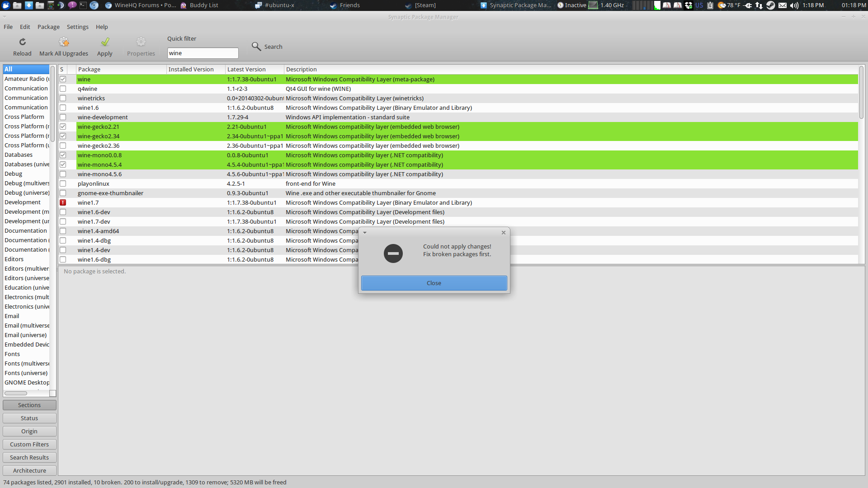
Task: Toggle checkbox for winetricks package
Action: click(63, 98)
